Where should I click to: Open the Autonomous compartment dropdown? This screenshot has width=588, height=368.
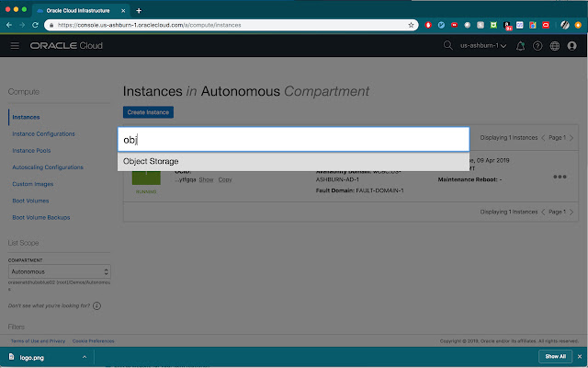click(59, 272)
